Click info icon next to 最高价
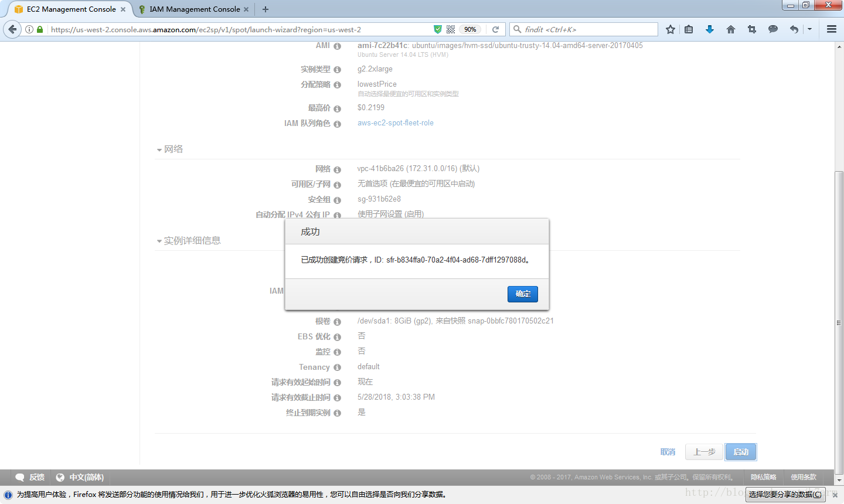The image size is (844, 504). (337, 108)
